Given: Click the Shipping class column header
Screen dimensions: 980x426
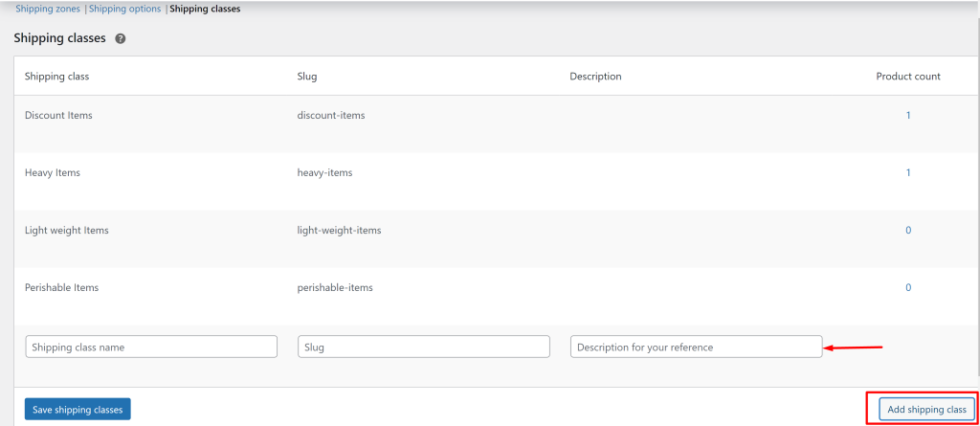Looking at the screenshot, I should (56, 77).
